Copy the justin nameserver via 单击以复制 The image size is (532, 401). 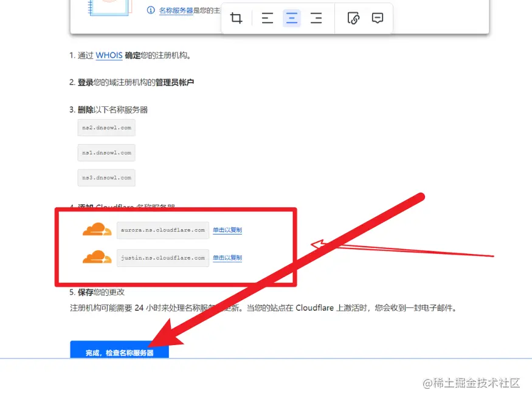(x=227, y=258)
